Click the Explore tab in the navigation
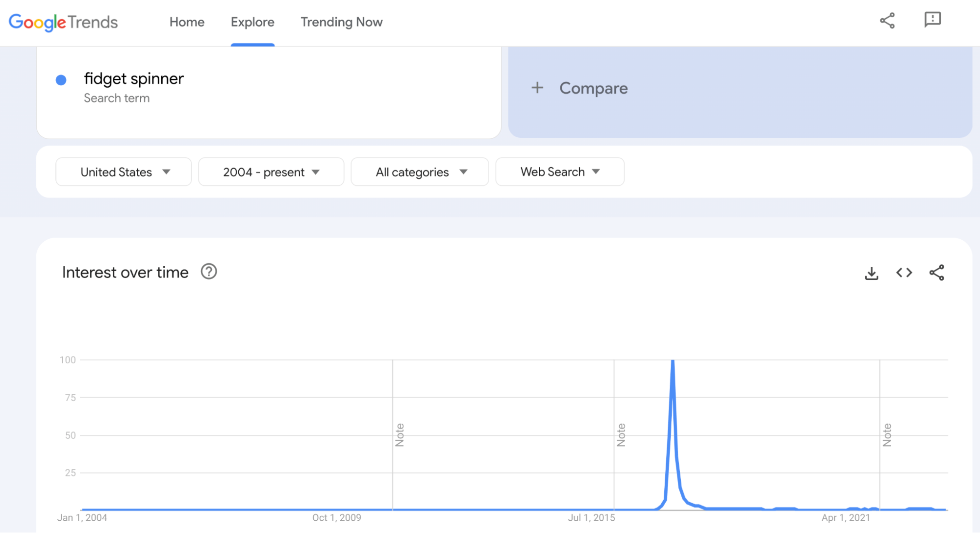The image size is (980, 533). [252, 22]
